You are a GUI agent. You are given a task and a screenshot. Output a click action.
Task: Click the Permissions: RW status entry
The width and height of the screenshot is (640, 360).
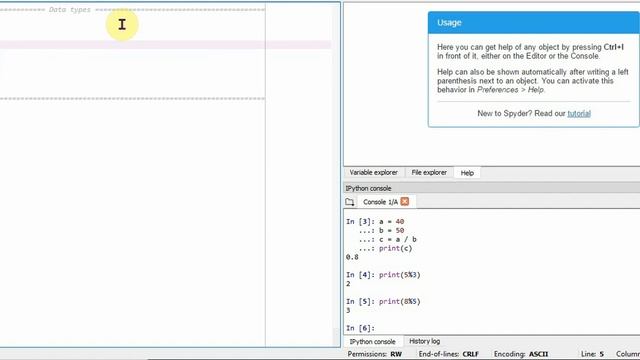pyautogui.click(x=374, y=354)
